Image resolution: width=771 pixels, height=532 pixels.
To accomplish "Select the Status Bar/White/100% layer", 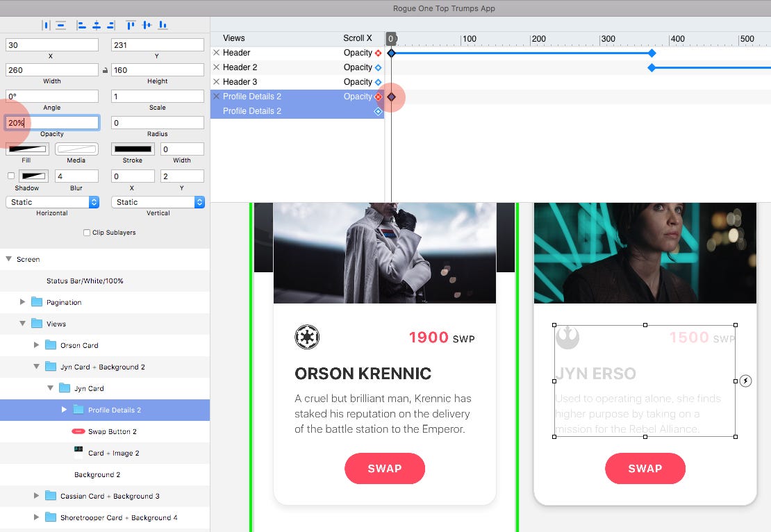I will 105,281.
